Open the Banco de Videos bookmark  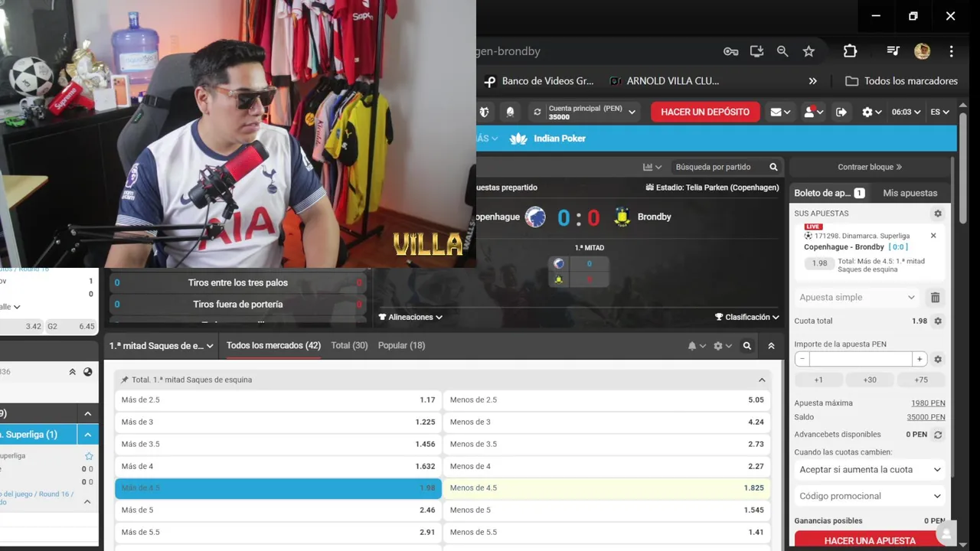[538, 81]
